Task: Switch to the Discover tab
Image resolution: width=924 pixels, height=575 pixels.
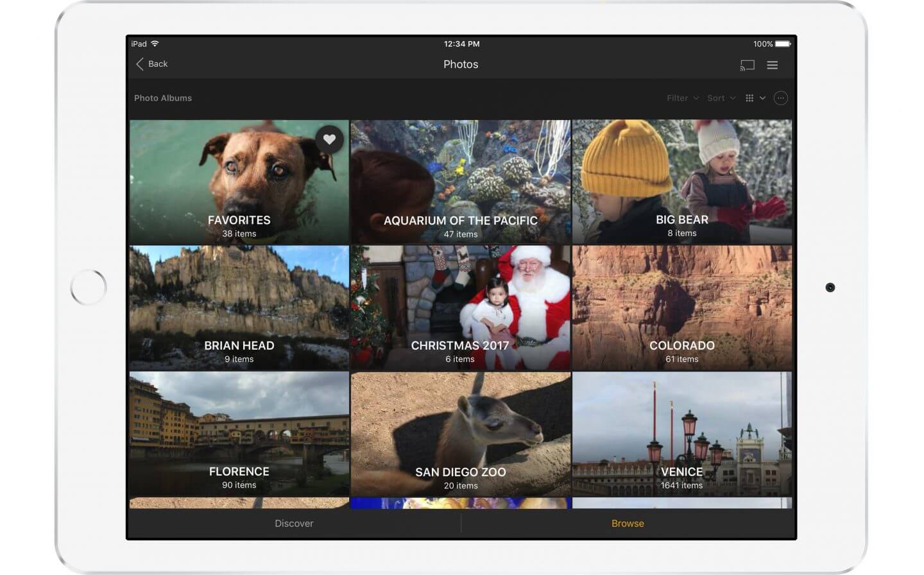Action: pyautogui.click(x=294, y=523)
